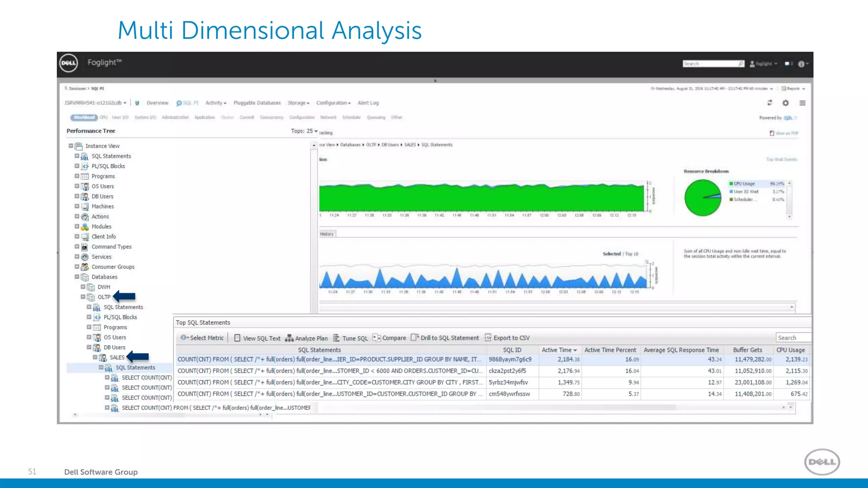Click the Scheduler legend swatch
Viewport: 868px width, 488px height.
point(731,200)
